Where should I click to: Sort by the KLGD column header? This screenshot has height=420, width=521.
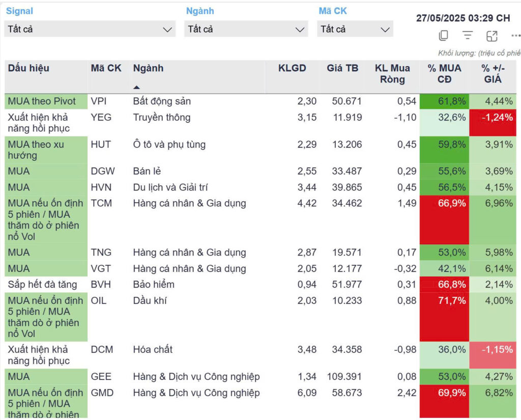[x=292, y=68]
